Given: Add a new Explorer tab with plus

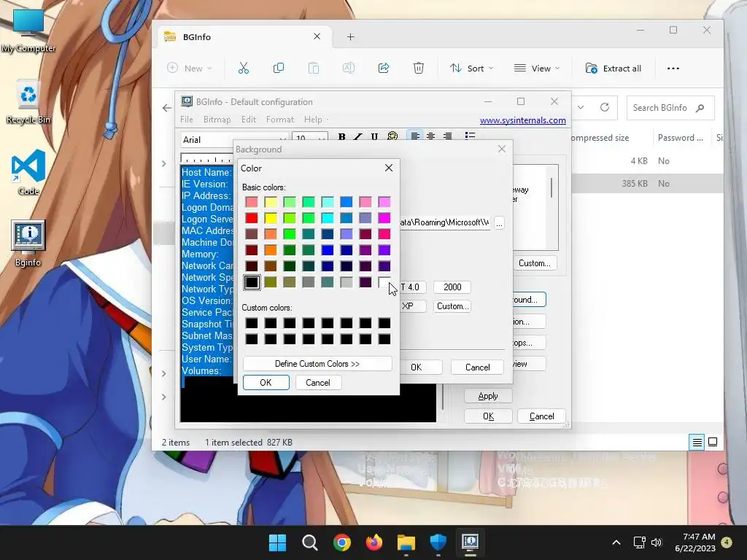Looking at the screenshot, I should pyautogui.click(x=351, y=36).
